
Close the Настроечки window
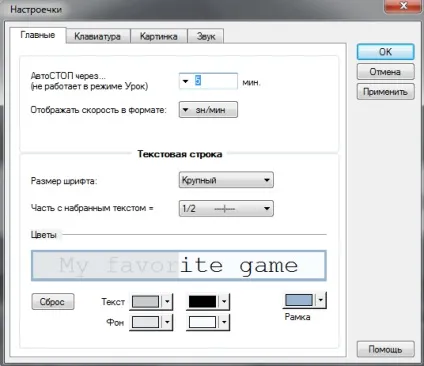click(403, 6)
